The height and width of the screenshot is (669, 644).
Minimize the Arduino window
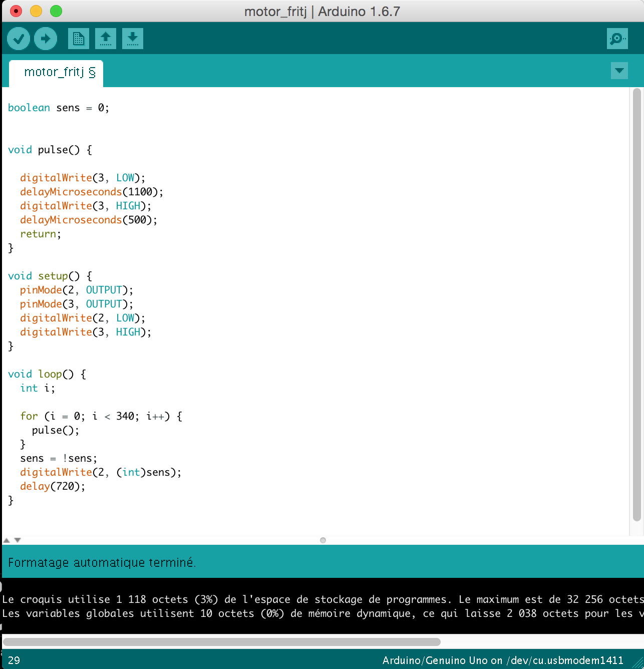(36, 11)
